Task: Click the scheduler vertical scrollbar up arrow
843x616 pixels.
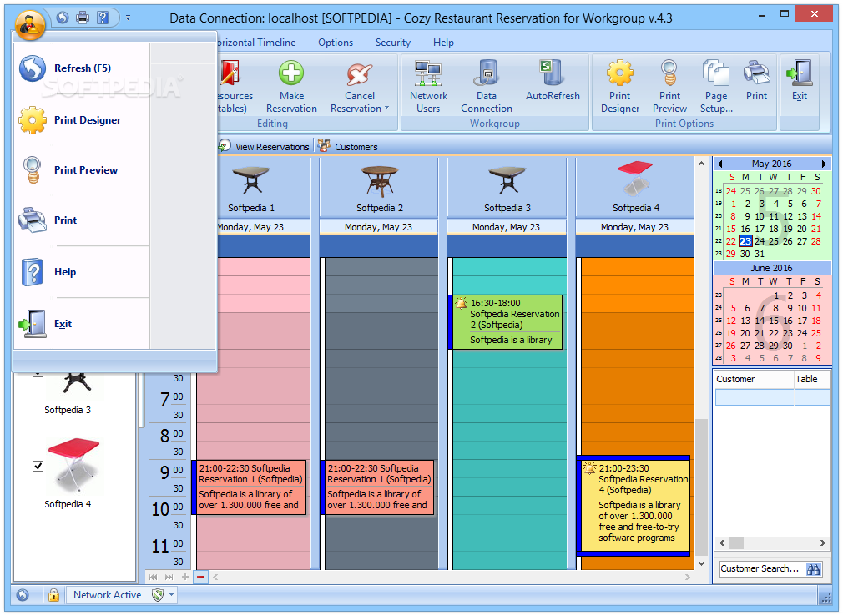Action: [701, 164]
